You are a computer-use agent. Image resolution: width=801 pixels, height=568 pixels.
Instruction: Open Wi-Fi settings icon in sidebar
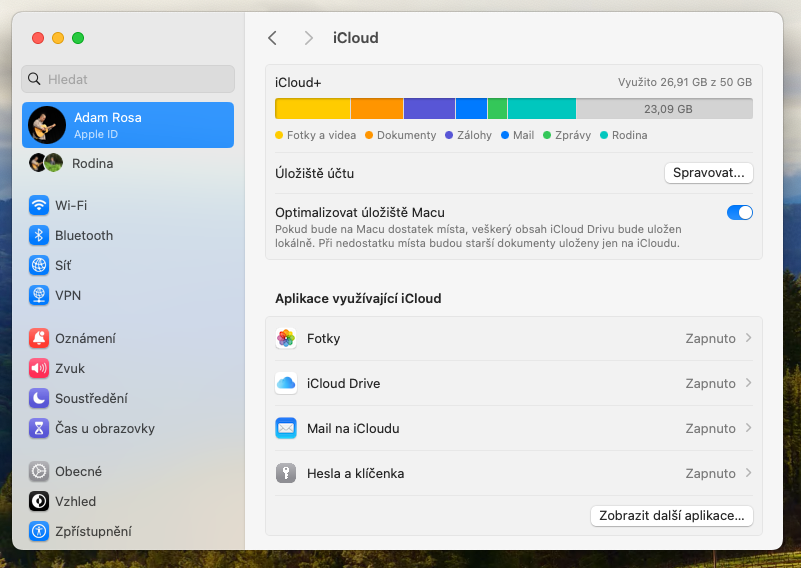point(39,206)
